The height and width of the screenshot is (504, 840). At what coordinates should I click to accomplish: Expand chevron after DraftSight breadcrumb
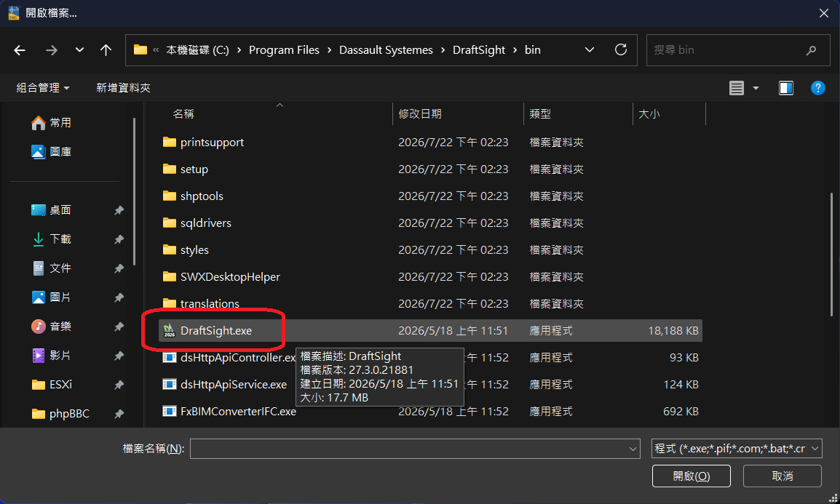(515, 49)
